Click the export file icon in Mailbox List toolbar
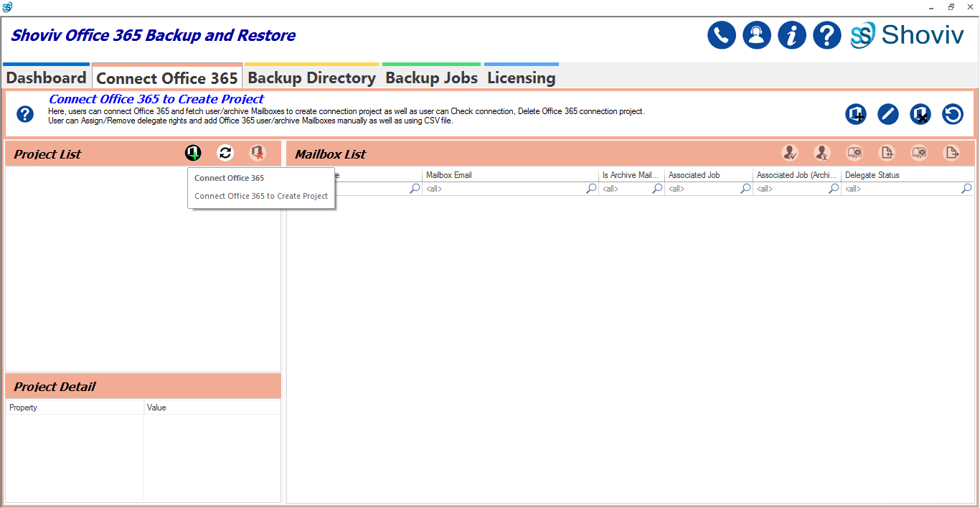 pos(951,153)
